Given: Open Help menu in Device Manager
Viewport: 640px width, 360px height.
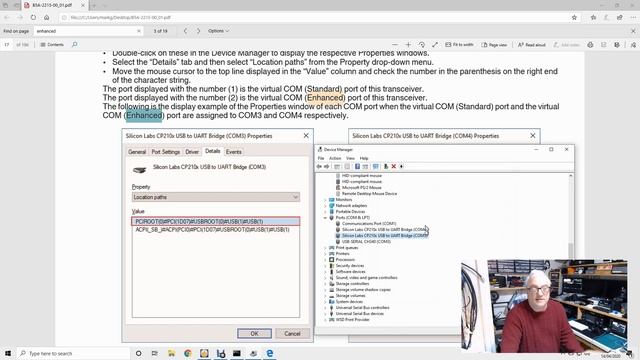Looking at the screenshot, I should (364, 158).
